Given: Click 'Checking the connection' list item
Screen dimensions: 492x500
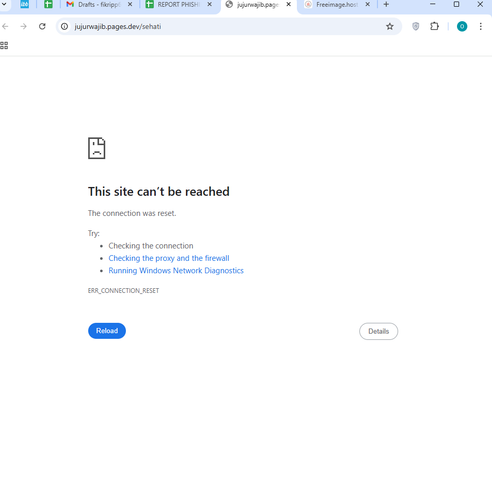Looking at the screenshot, I should pos(151,246).
